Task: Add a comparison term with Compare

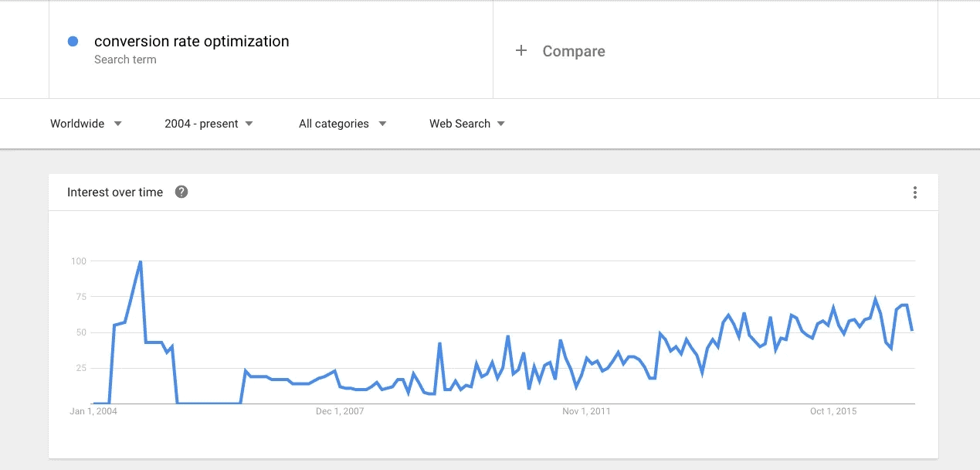Action: 573,51
